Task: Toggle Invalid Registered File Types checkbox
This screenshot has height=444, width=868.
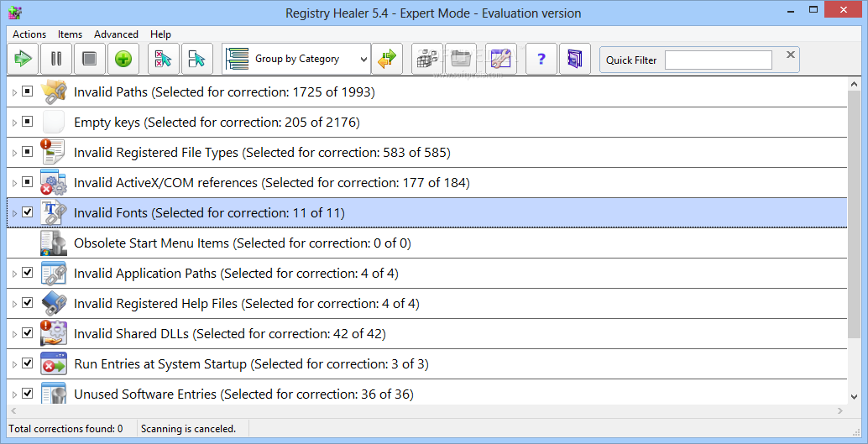Action: (x=27, y=151)
